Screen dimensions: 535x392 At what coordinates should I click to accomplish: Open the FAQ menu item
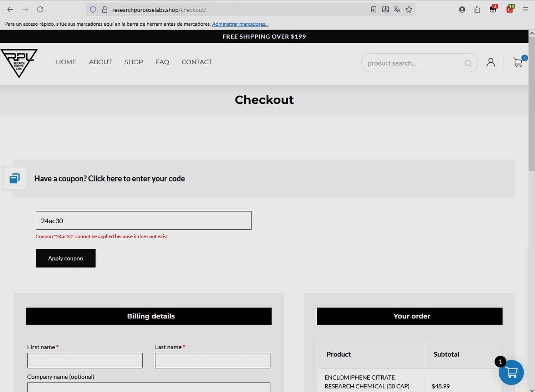(x=162, y=62)
